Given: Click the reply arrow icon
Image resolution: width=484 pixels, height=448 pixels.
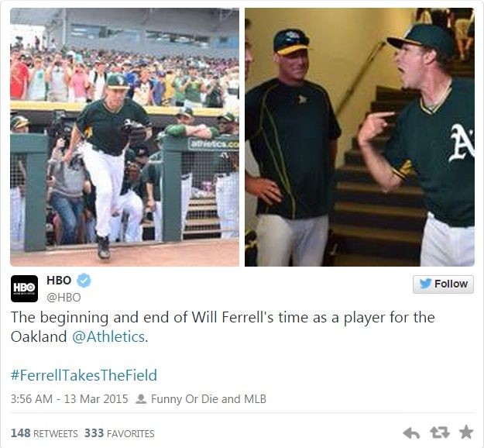Looking at the screenshot, I should click(x=411, y=432).
